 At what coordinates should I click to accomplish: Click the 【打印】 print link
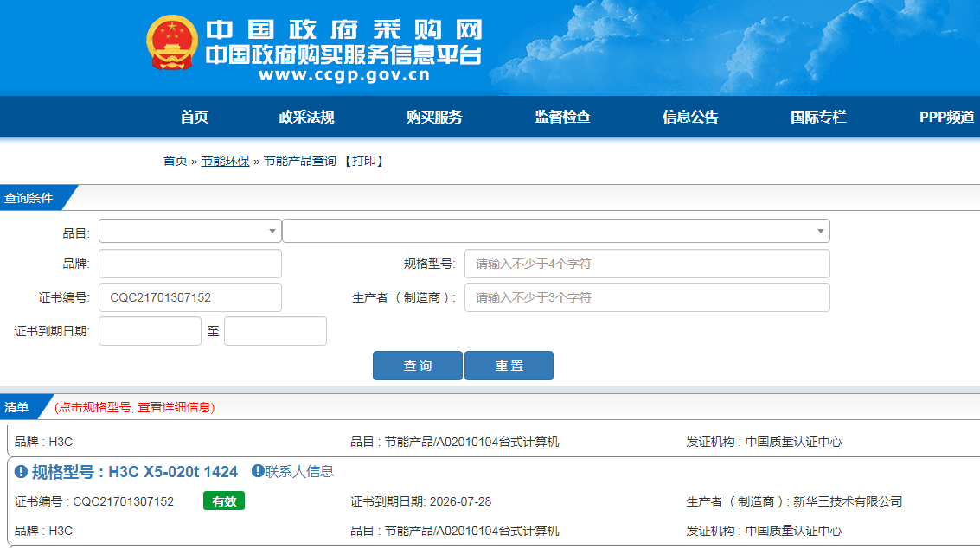pyautogui.click(x=363, y=162)
